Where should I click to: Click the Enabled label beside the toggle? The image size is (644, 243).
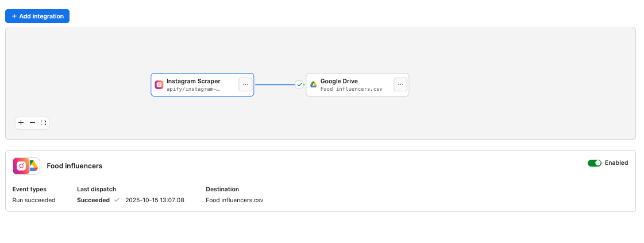click(616, 163)
